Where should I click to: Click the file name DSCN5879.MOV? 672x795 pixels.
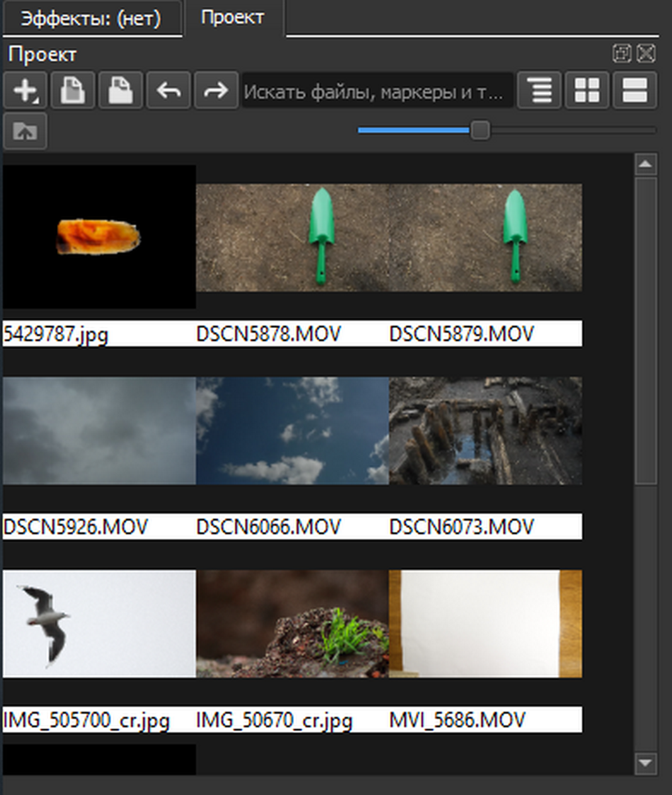461,333
